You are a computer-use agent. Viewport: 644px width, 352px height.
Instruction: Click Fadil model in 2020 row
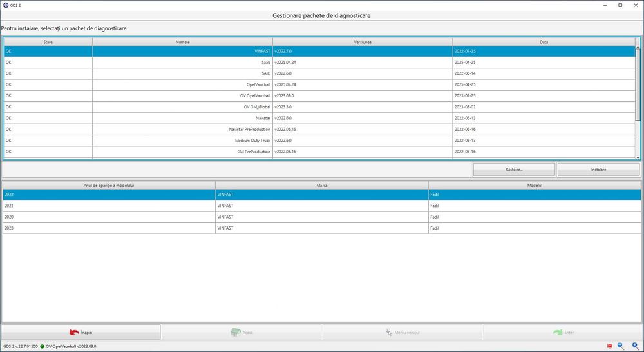(535, 217)
